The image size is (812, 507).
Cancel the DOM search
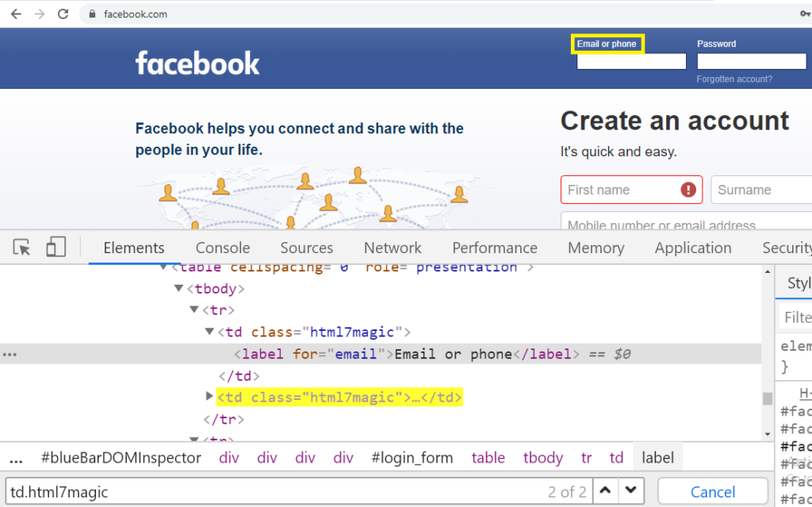coord(713,491)
